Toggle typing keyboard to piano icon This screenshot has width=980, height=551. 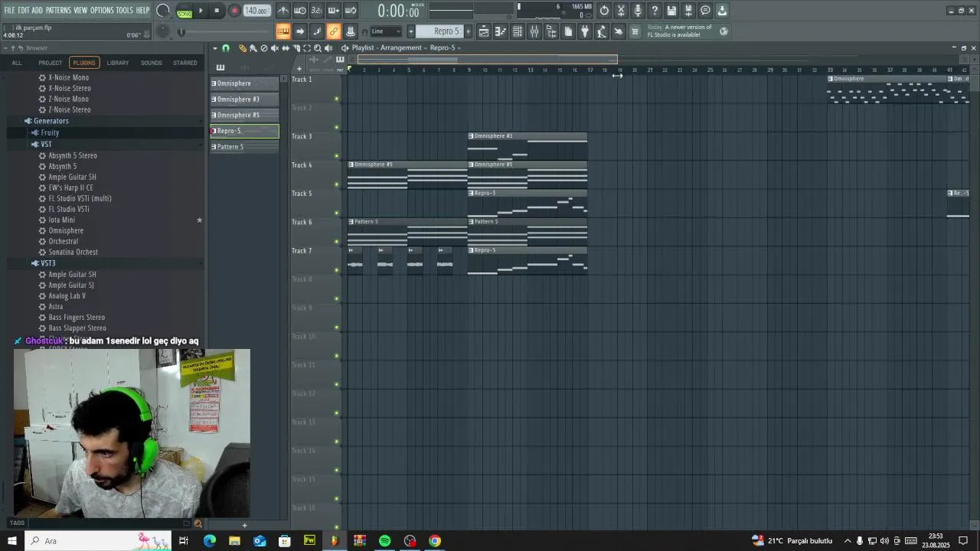tap(283, 31)
